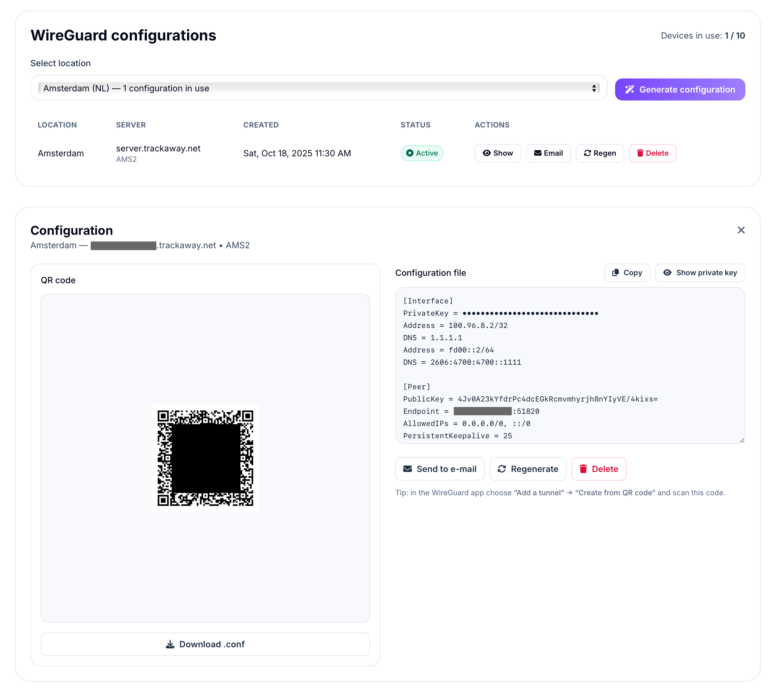Click the magic wand icon in Generate configuration
Image resolution: width=777 pixels, height=700 pixels.
pyautogui.click(x=629, y=89)
